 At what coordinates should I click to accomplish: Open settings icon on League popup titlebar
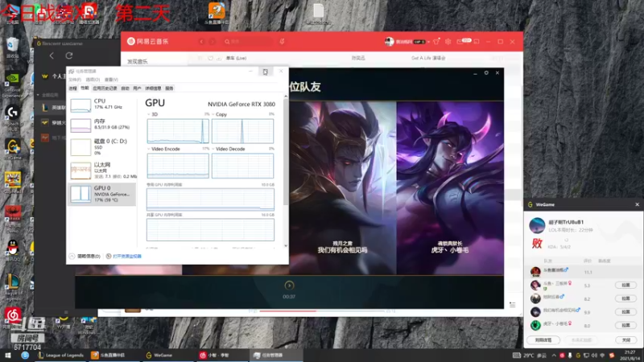click(486, 72)
